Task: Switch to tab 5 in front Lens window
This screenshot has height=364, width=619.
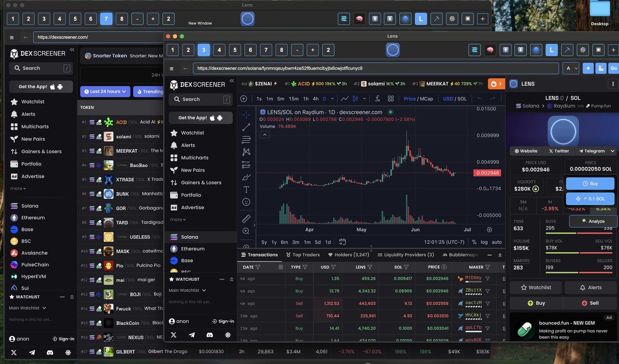Action: pyautogui.click(x=235, y=50)
